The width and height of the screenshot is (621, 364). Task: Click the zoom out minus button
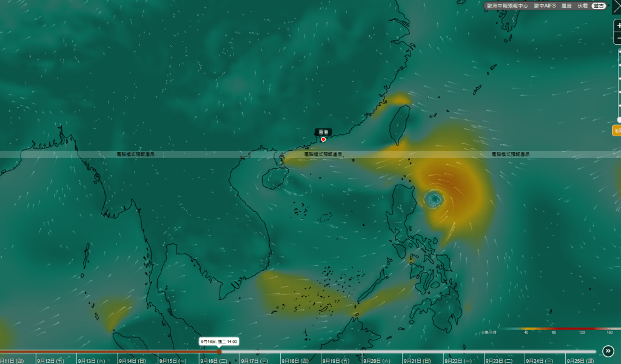[x=618, y=39]
